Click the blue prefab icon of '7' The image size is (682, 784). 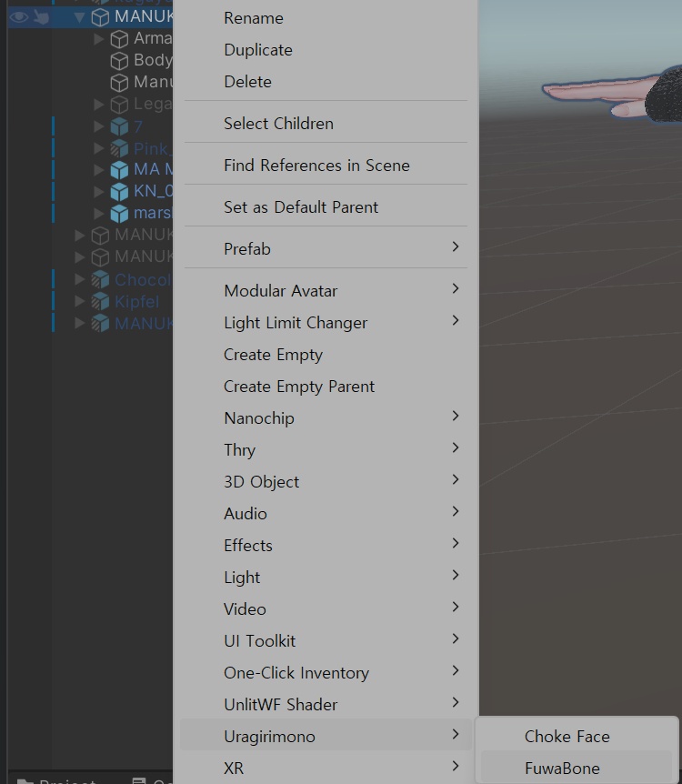click(x=119, y=126)
